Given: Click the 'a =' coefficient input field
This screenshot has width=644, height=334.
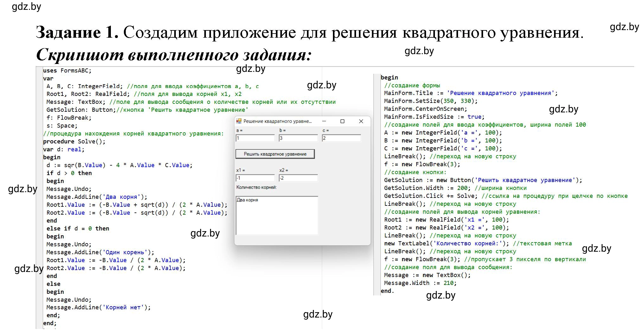Looking at the screenshot, I should coord(255,138).
